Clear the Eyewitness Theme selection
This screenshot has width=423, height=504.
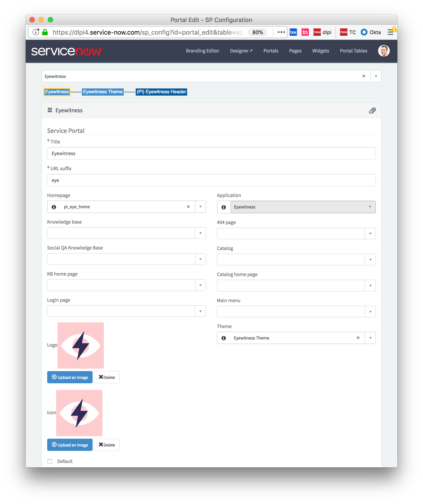(x=358, y=338)
